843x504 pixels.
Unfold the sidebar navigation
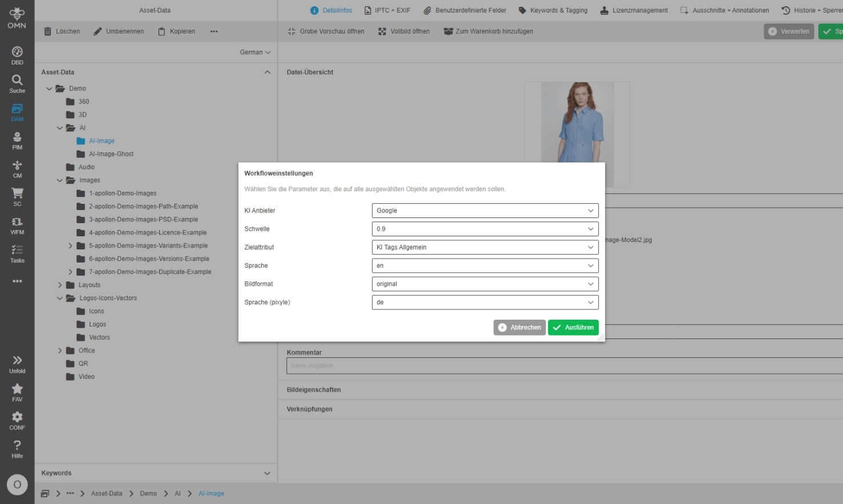click(17, 364)
